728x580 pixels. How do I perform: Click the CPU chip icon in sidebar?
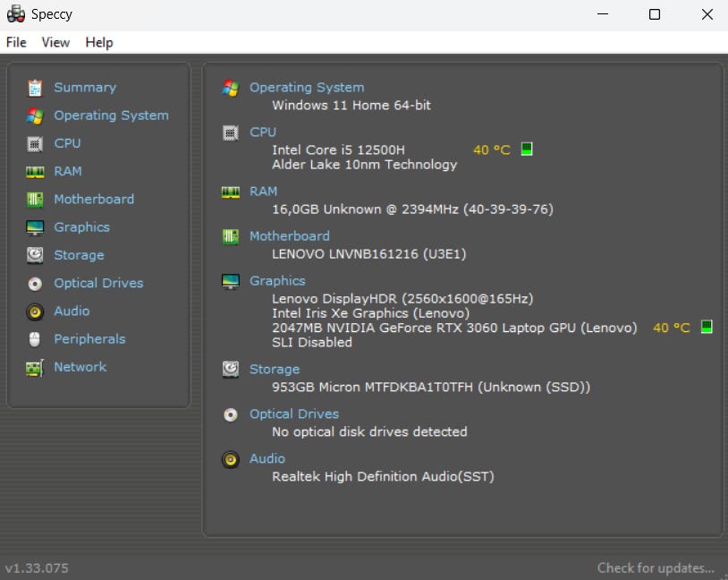click(35, 143)
